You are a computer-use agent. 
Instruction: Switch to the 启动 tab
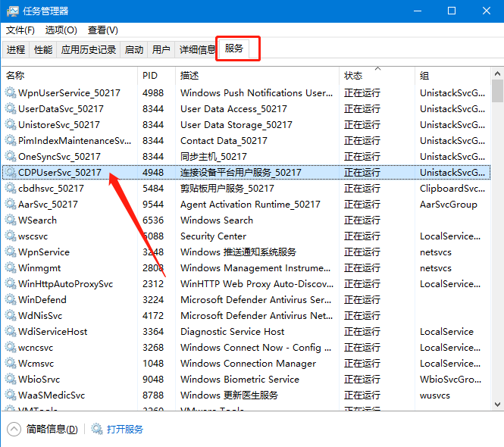(x=134, y=49)
